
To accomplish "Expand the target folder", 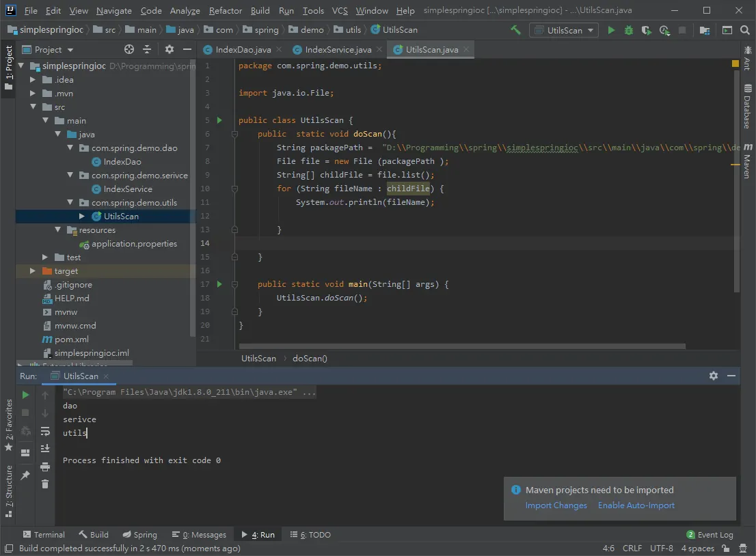I will coord(32,270).
